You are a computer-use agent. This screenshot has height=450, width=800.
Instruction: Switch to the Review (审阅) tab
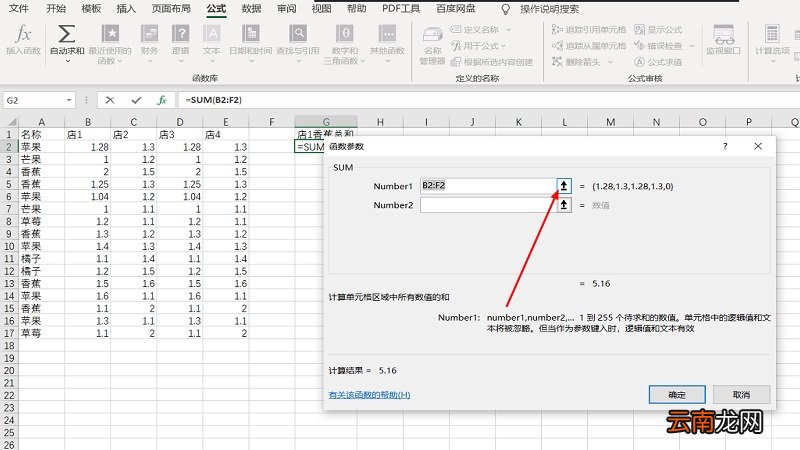click(286, 9)
